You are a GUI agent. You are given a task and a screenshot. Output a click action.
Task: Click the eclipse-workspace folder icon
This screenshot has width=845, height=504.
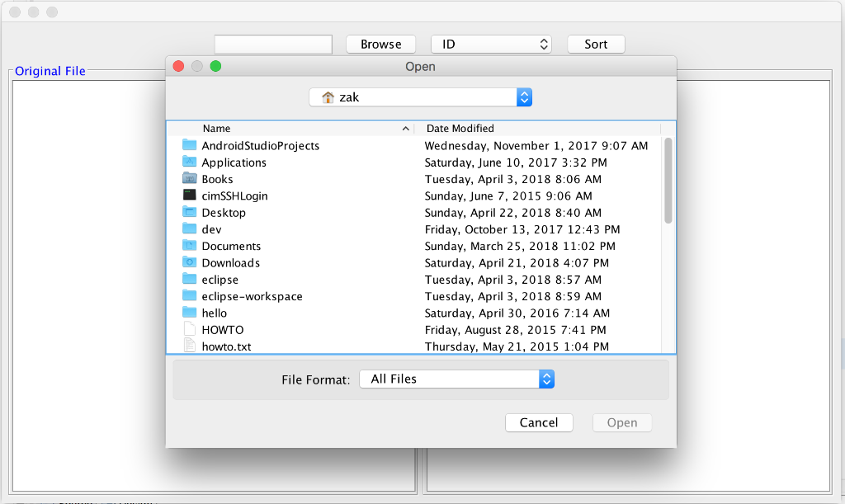click(189, 295)
